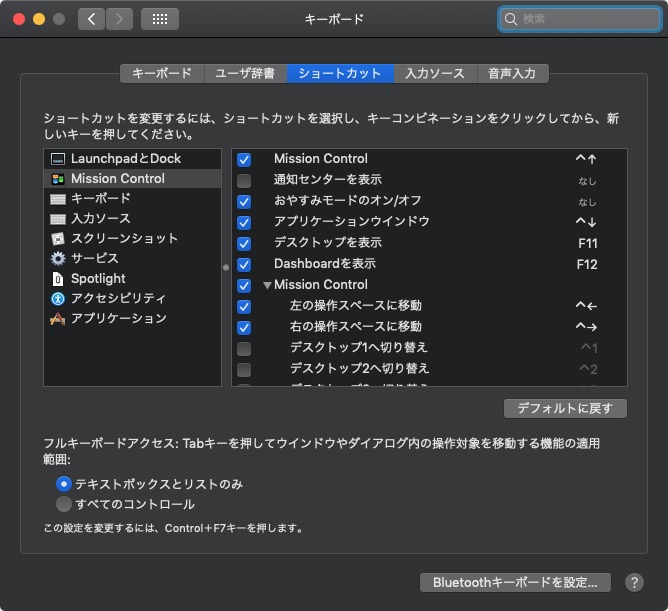Image resolution: width=668 pixels, height=611 pixels.
Task: Click the アクセシビリティ accessibility icon
Action: click(x=58, y=299)
